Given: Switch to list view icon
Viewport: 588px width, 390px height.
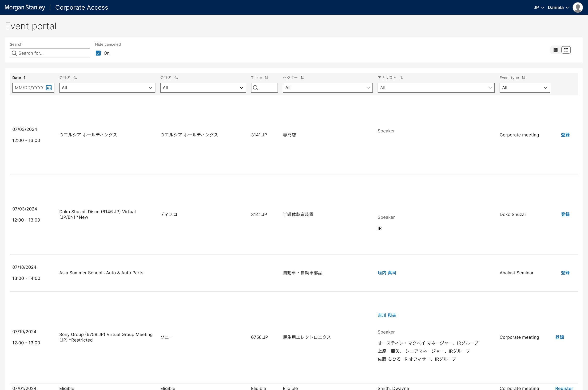Looking at the screenshot, I should [x=566, y=50].
